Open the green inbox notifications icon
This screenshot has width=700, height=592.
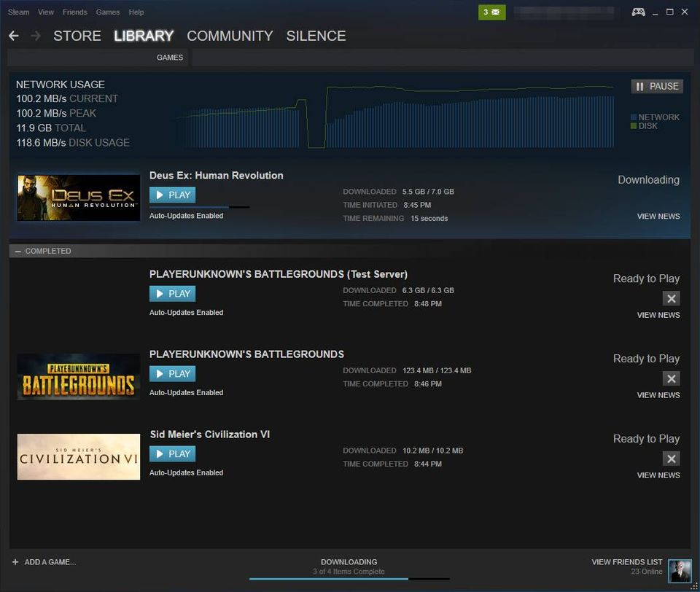491,12
